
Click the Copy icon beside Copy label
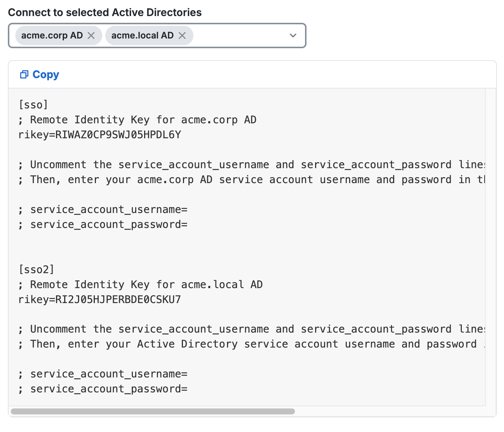point(24,74)
